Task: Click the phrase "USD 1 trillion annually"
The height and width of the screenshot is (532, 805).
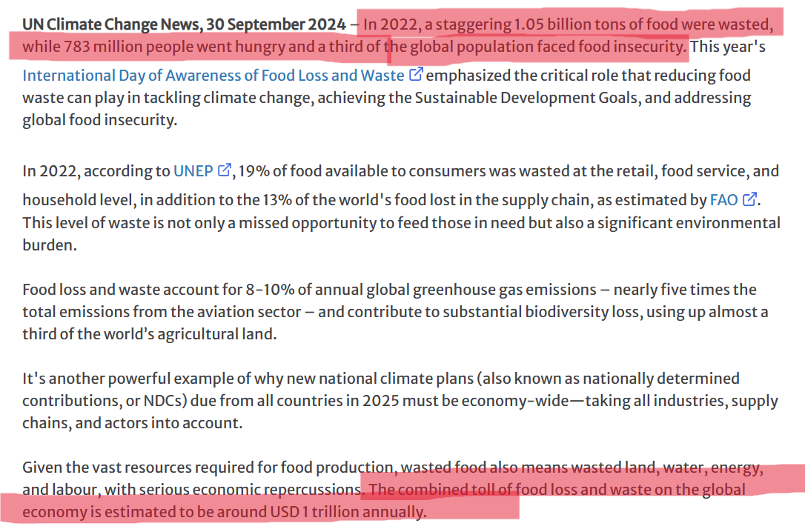Action: (x=348, y=512)
